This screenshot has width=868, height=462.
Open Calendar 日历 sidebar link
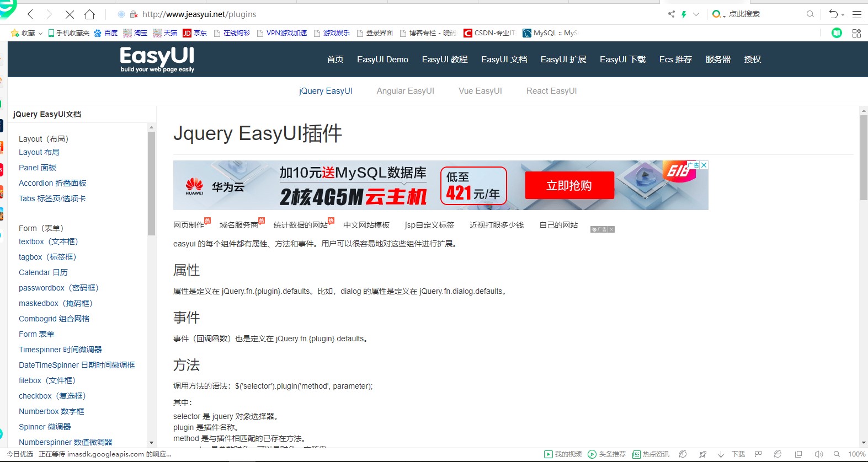coord(43,272)
